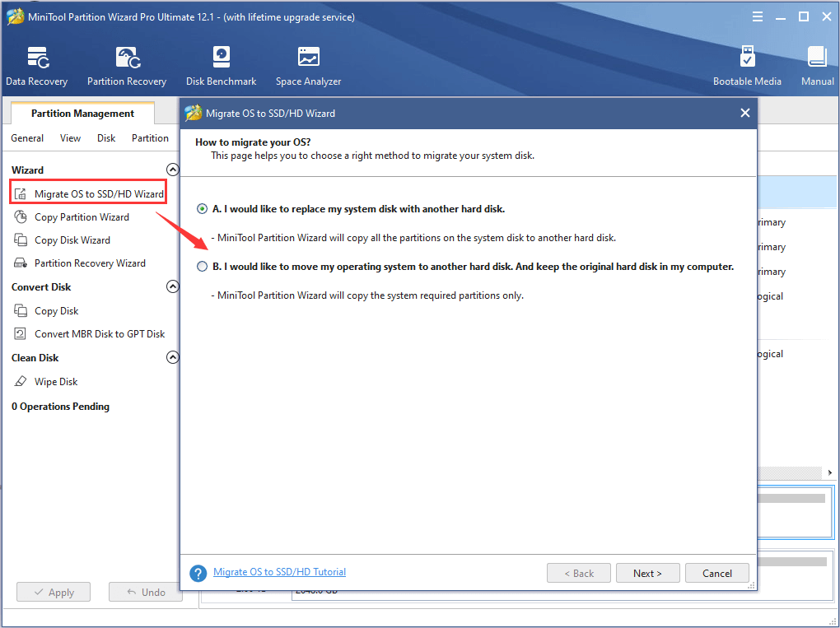Open the Data Recovery tool
The height and width of the screenshot is (628, 840).
coord(36,67)
